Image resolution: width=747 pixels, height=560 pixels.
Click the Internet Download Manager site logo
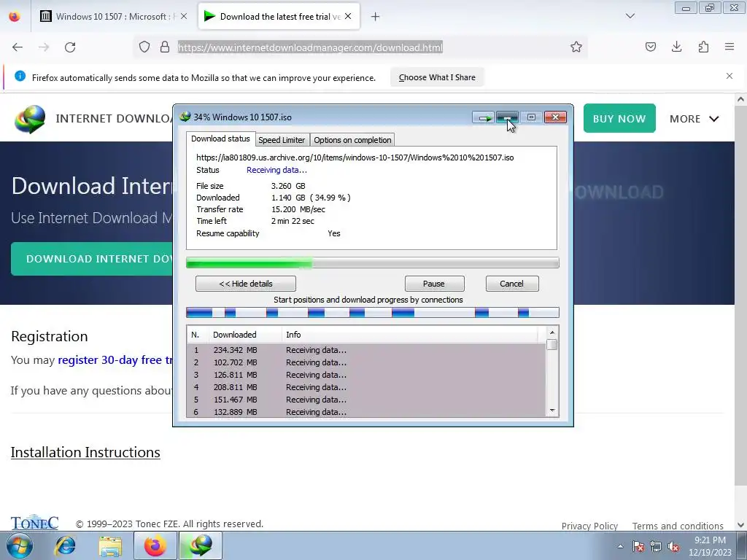(30, 119)
